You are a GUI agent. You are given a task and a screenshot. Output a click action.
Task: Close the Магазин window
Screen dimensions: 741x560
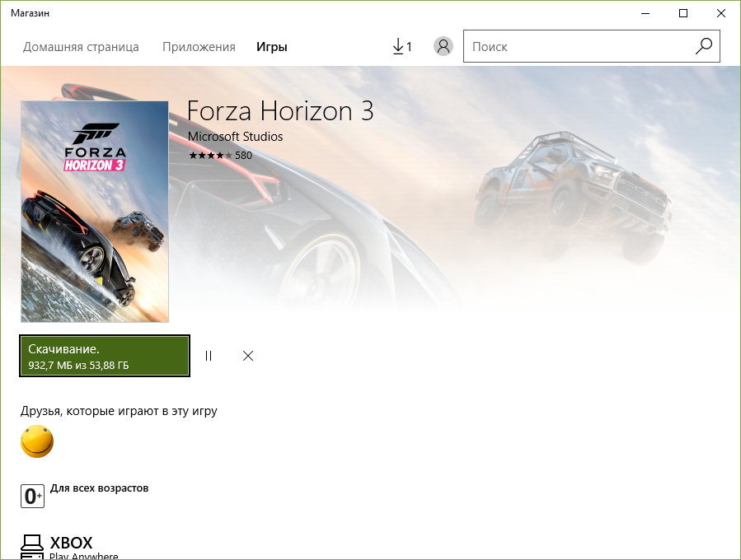720,13
